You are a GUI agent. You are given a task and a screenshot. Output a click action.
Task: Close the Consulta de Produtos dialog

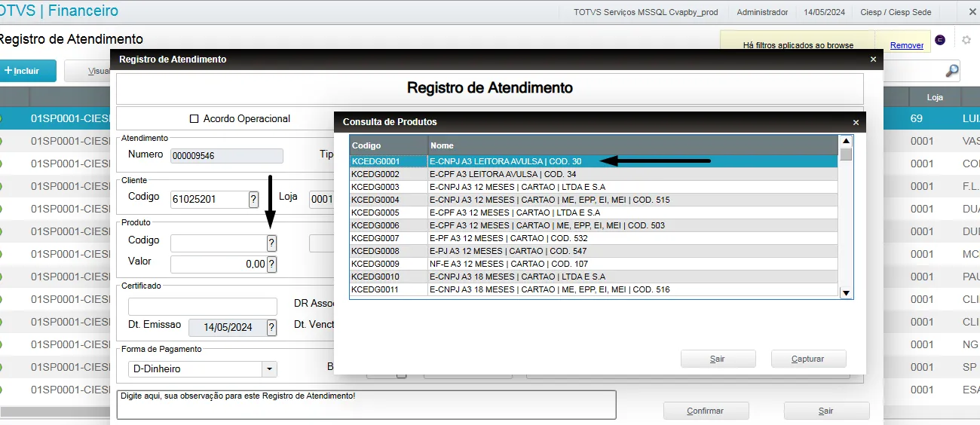click(856, 122)
